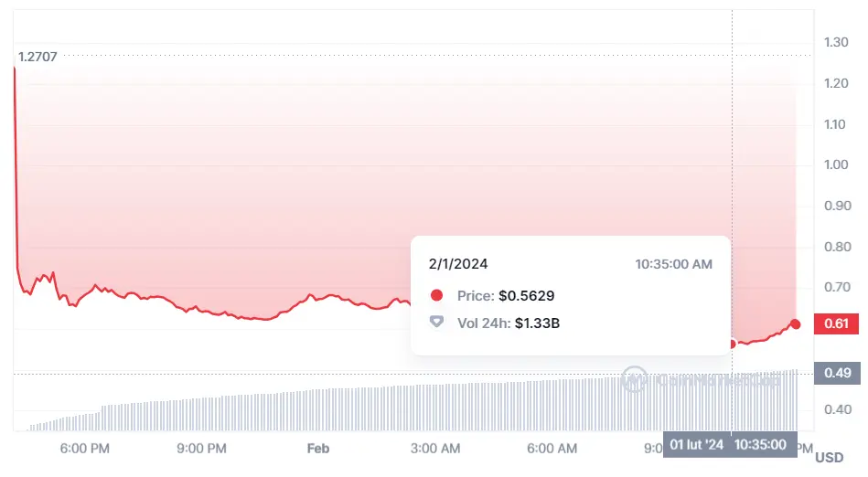
Task: Click the 3:00 AM time axis label
Action: pos(435,448)
